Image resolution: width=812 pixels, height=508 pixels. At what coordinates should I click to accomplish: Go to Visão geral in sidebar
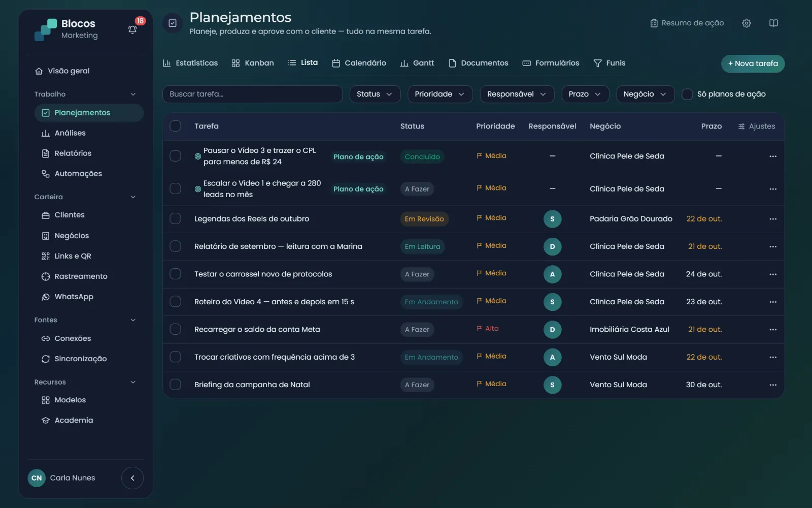(62, 71)
